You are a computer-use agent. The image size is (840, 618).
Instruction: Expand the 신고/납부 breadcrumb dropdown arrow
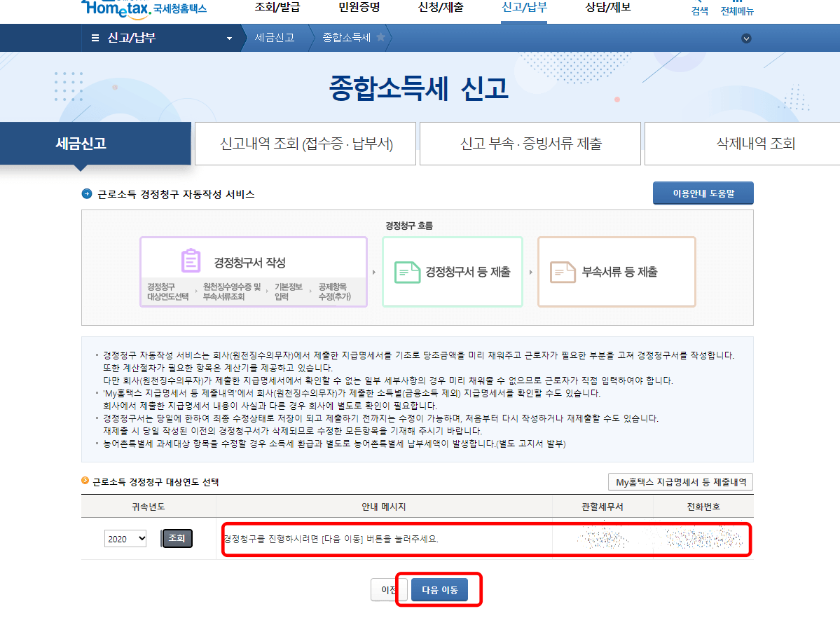(x=228, y=39)
